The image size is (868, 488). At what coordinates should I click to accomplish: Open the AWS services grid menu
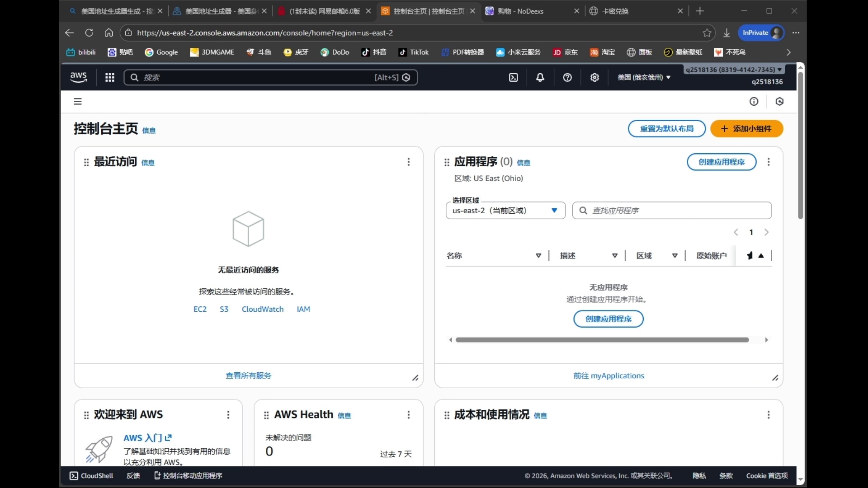(x=109, y=77)
